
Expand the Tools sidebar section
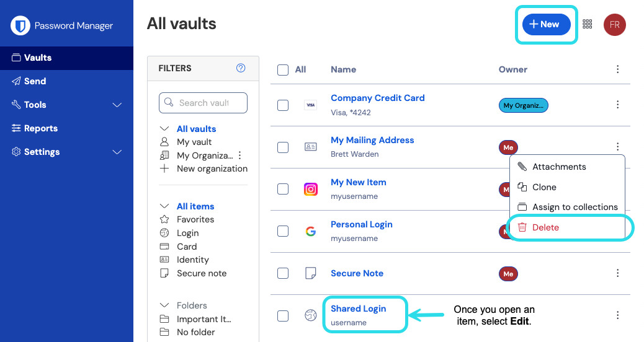coord(117,105)
